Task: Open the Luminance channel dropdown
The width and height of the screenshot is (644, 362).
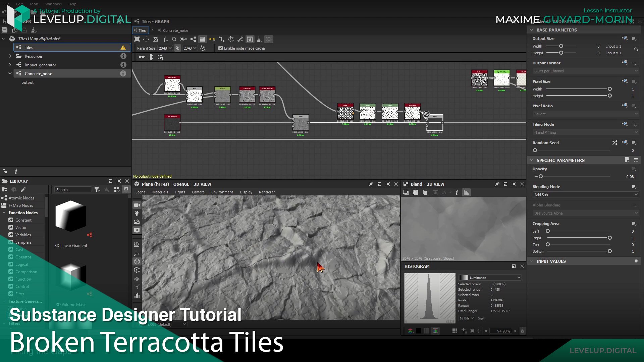Action: point(490,278)
